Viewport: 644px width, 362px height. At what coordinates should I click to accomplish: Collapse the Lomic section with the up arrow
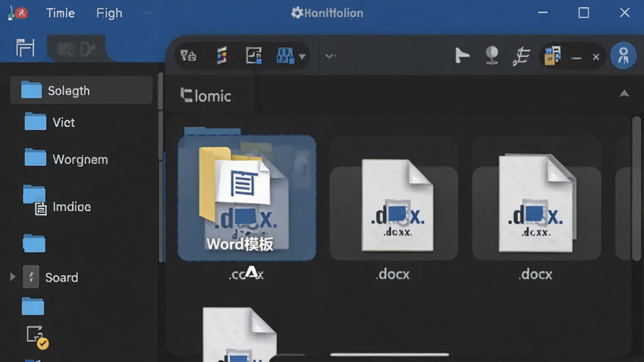(x=625, y=94)
